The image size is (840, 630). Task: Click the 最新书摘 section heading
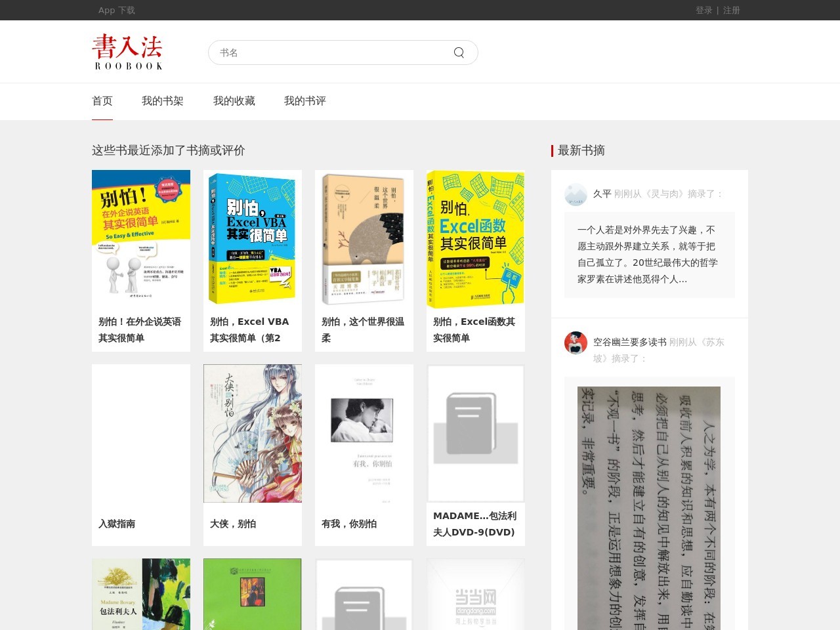coord(581,150)
